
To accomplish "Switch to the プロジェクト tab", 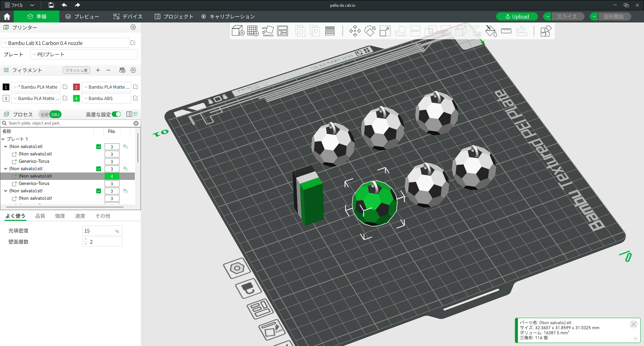I will [174, 16].
